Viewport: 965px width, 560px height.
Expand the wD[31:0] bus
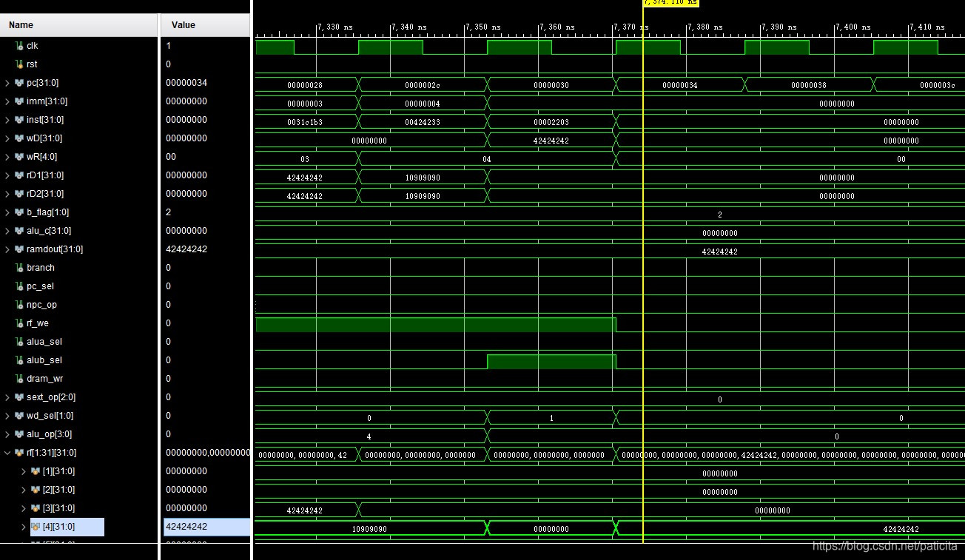[x=7, y=138]
